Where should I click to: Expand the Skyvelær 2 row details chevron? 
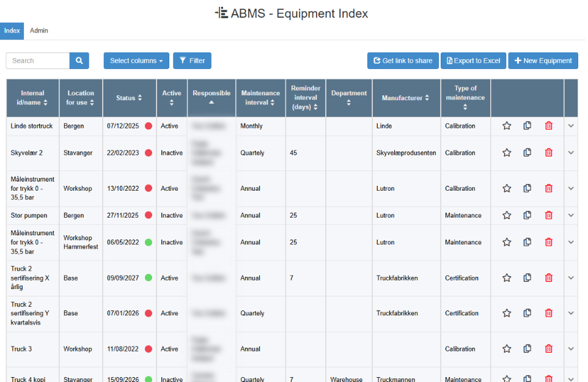click(x=571, y=153)
